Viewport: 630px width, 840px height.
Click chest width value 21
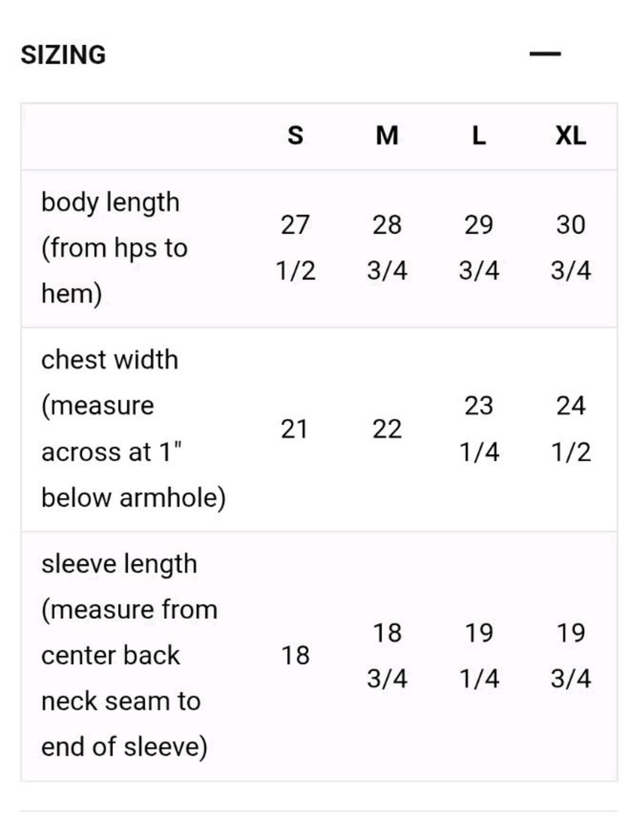tap(294, 429)
